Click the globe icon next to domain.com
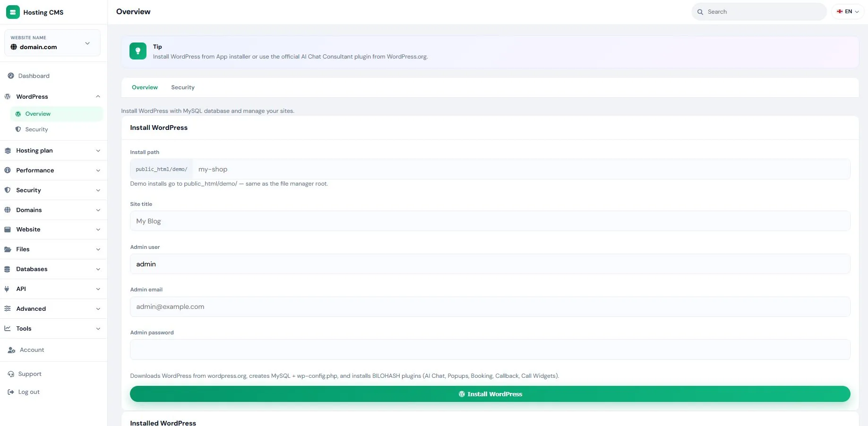 (x=14, y=47)
